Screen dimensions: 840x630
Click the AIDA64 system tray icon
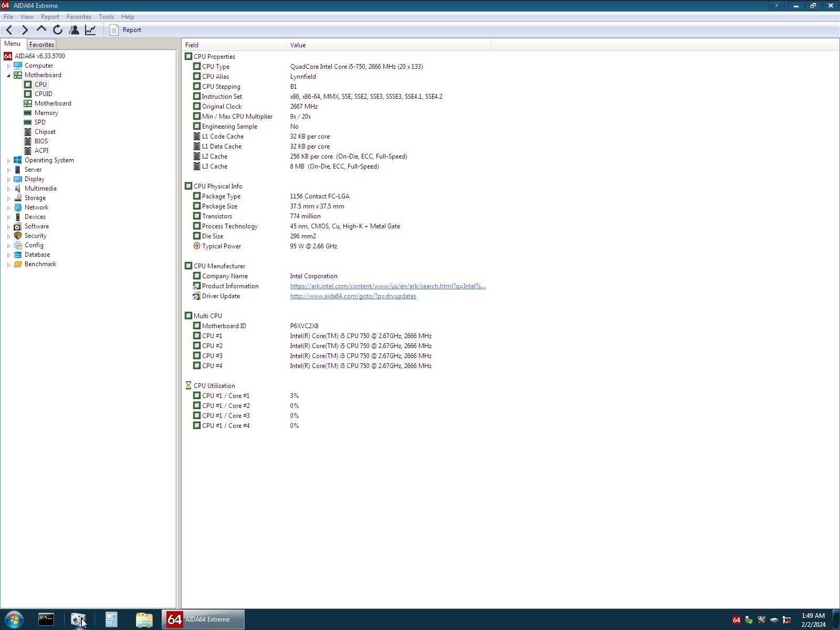click(736, 620)
